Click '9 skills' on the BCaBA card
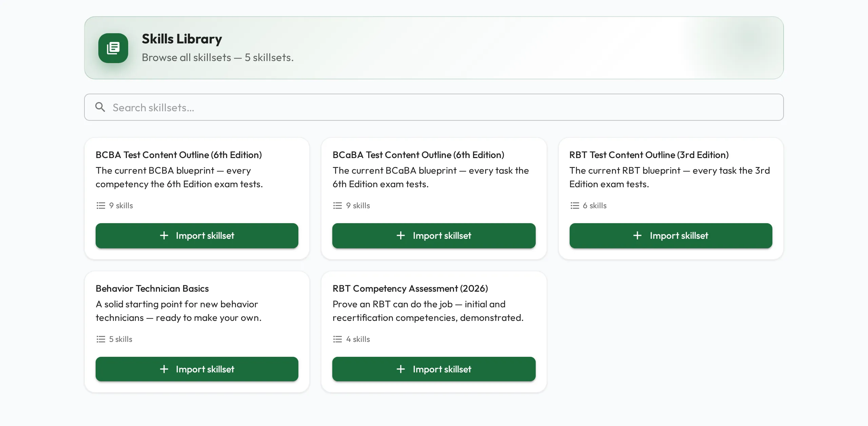Screen dimensions: 868x426 [358, 206]
